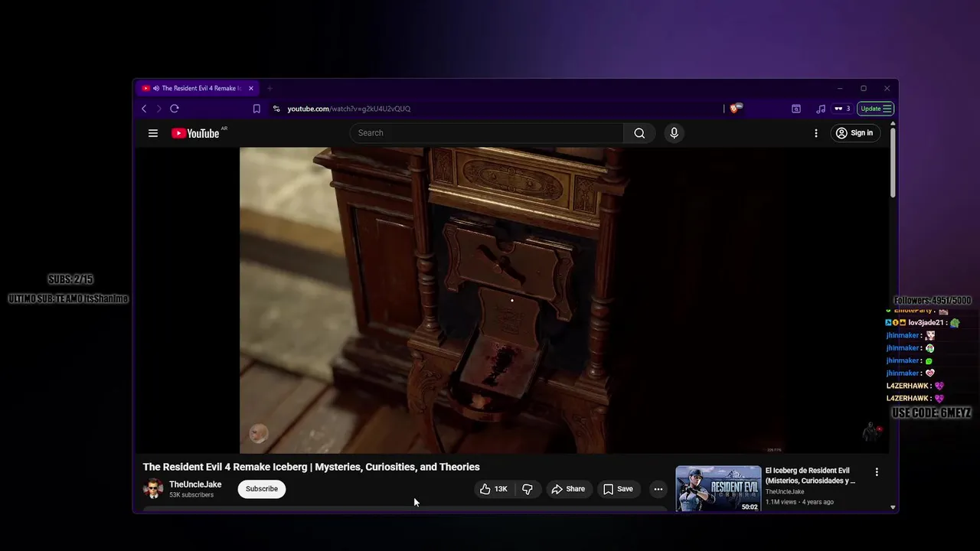Screen dimensions: 980x551
Task: Go back in the browser
Action: point(144,109)
